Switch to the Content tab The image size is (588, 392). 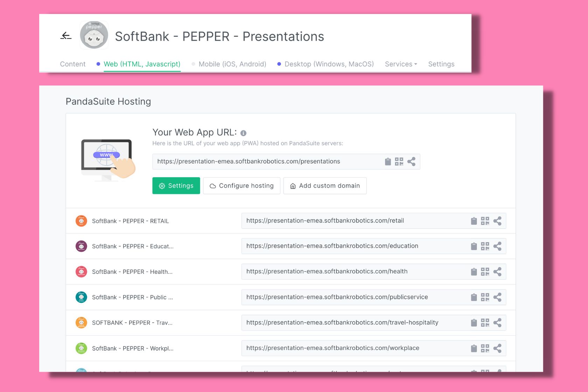[72, 64]
